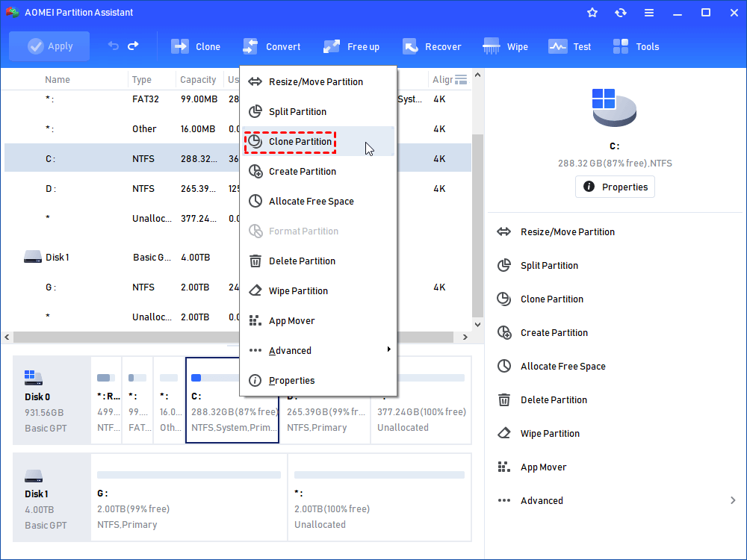Click the star favorite icon in title bar
Screen dimensions: 747x560
pos(592,13)
